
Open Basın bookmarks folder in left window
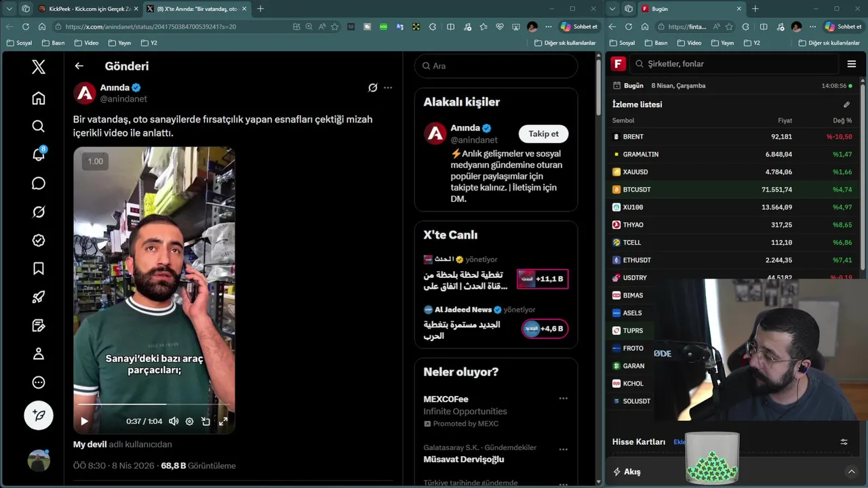pos(54,43)
